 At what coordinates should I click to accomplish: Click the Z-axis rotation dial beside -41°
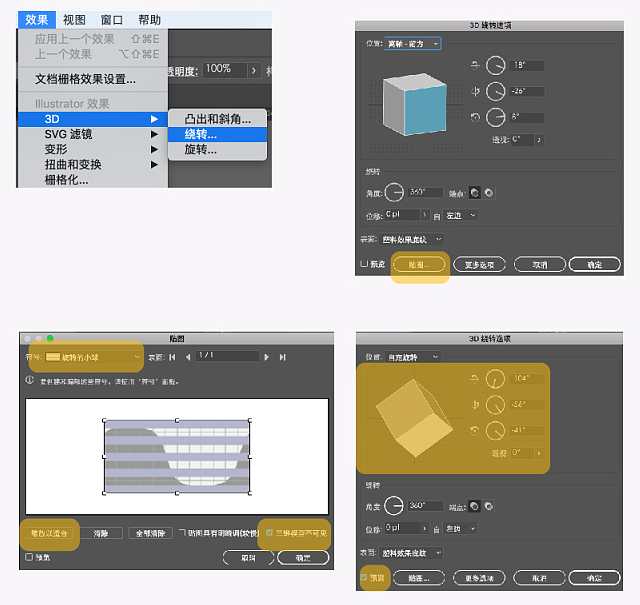497,432
